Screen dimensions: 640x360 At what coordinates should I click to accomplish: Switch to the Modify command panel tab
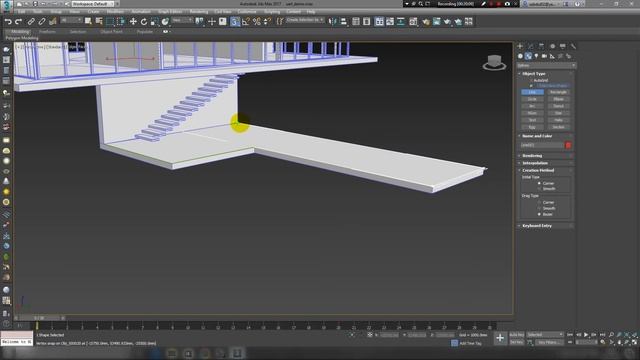coord(531,46)
